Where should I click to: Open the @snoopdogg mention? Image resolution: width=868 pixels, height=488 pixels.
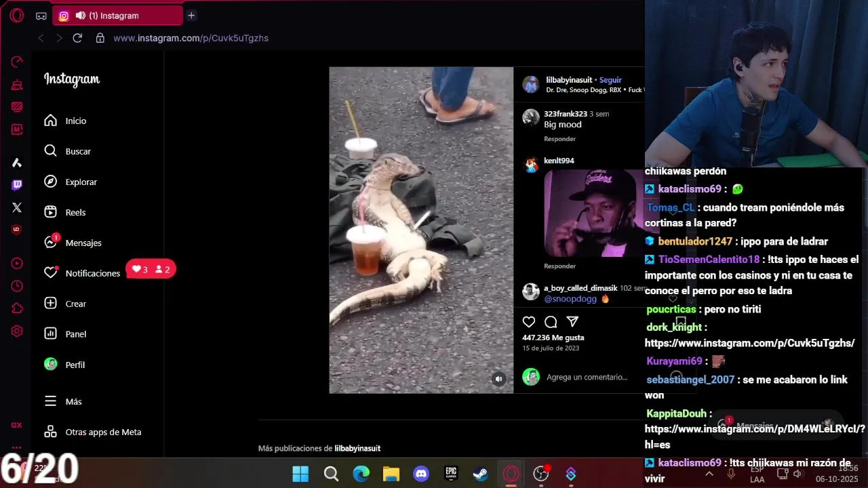570,299
